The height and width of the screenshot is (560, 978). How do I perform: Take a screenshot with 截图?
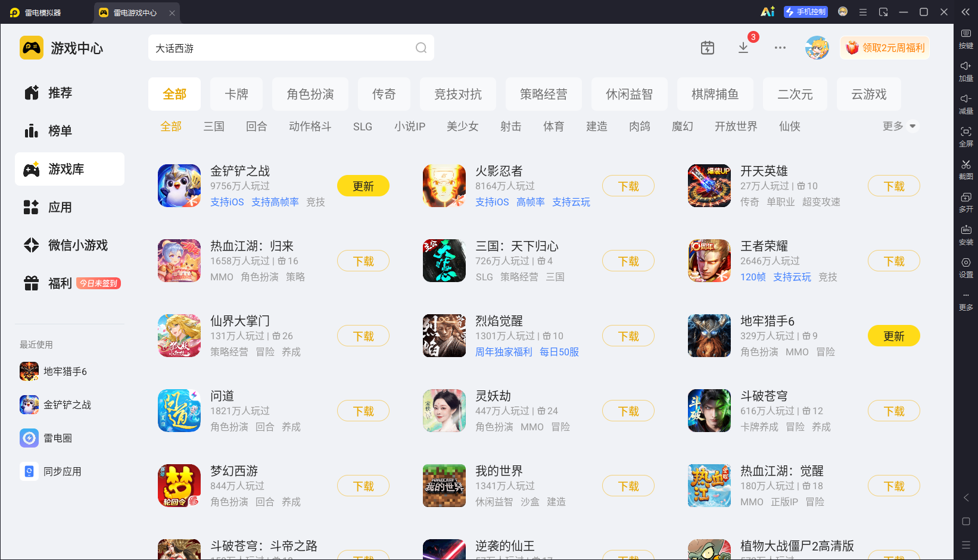(966, 170)
